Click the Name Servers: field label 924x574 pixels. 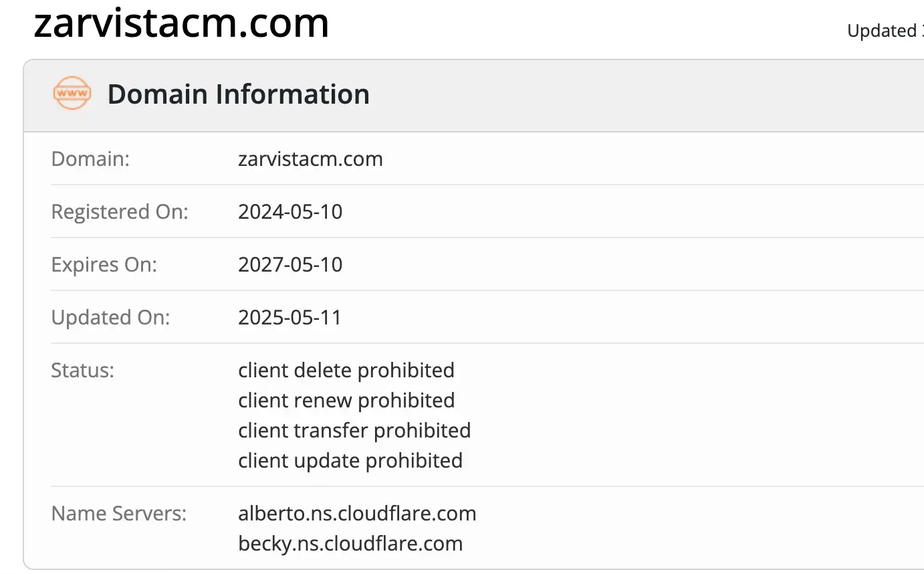click(x=119, y=514)
